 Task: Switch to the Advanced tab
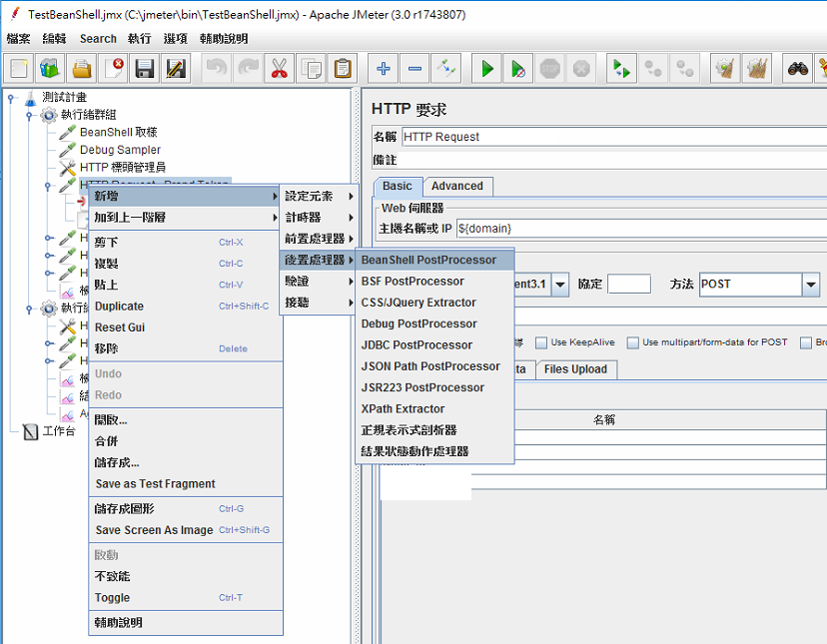(x=457, y=186)
